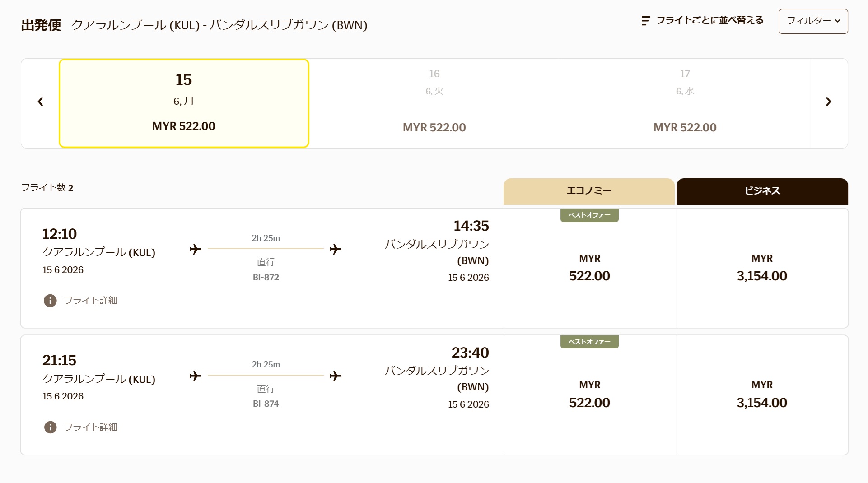The width and height of the screenshot is (868, 483).
Task: Click the エコノミー column header
Action: [589, 191]
